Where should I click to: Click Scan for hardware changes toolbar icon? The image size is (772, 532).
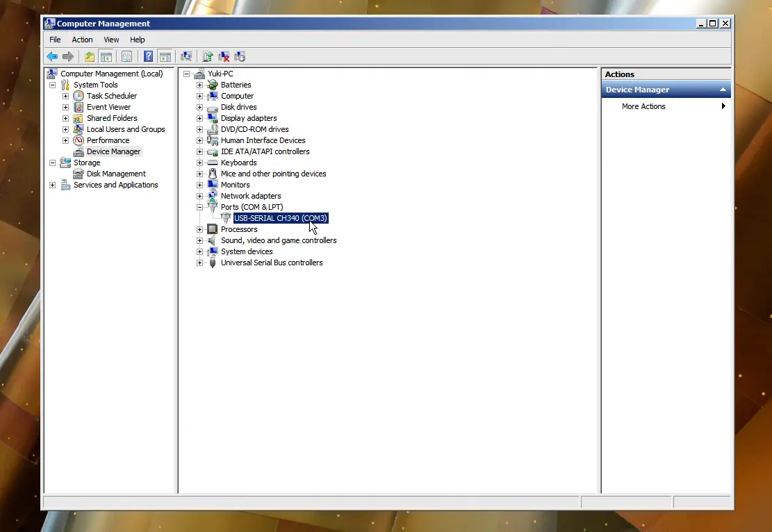[x=186, y=56]
